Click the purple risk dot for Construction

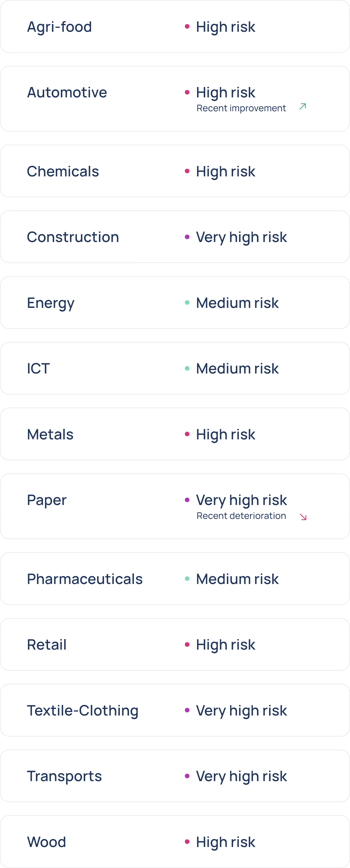coord(187,237)
